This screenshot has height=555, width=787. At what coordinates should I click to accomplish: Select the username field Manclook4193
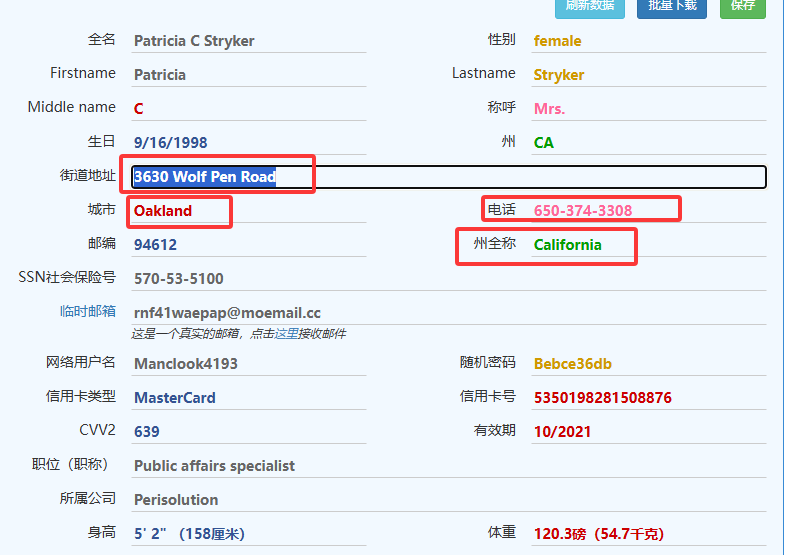point(248,364)
